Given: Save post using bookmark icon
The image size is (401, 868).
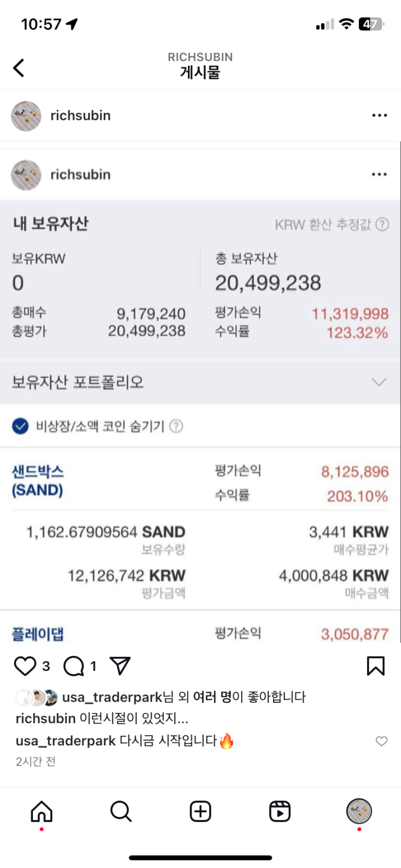Looking at the screenshot, I should click(x=376, y=666).
